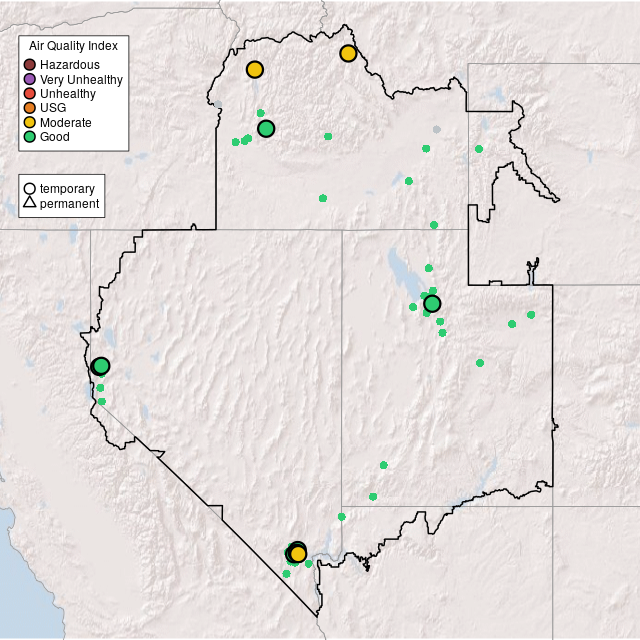Click the green Good legend swatch

[30, 136]
